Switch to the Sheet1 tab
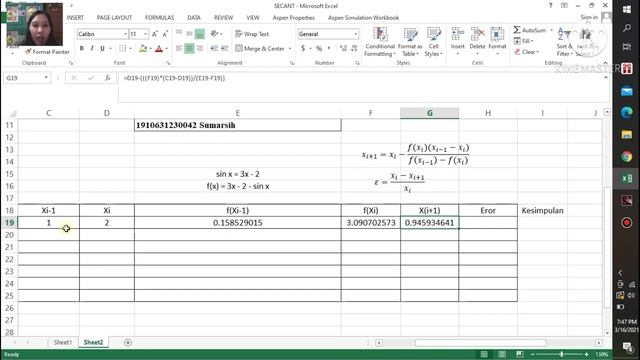Image resolution: width=640 pixels, height=360 pixels. [62, 342]
